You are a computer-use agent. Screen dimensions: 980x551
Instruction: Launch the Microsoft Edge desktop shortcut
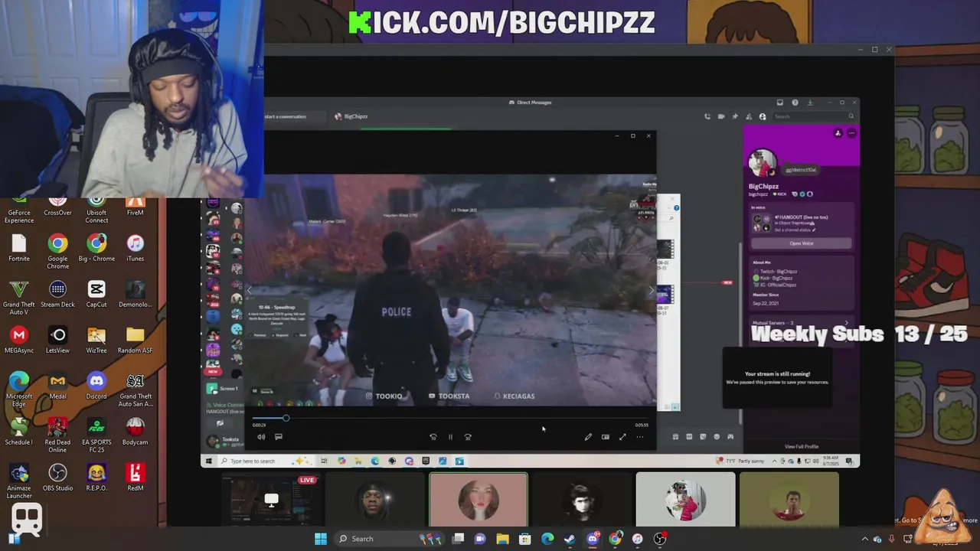pos(19,390)
